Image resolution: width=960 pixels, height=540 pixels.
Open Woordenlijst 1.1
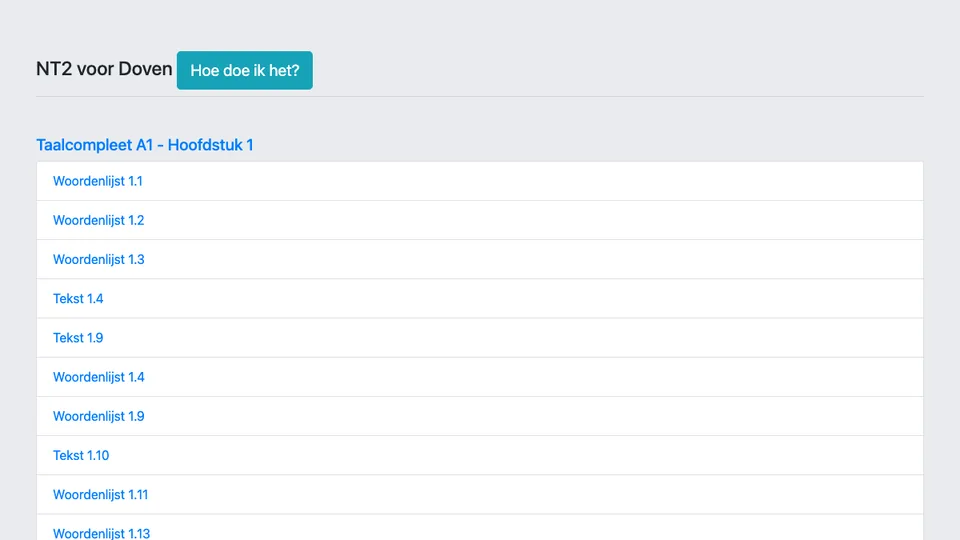pyautogui.click(x=97, y=181)
